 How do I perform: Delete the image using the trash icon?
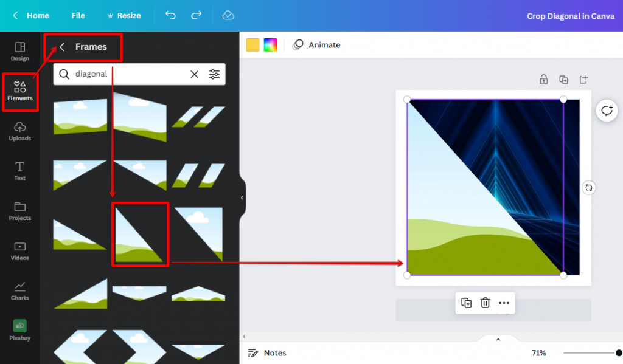(485, 303)
